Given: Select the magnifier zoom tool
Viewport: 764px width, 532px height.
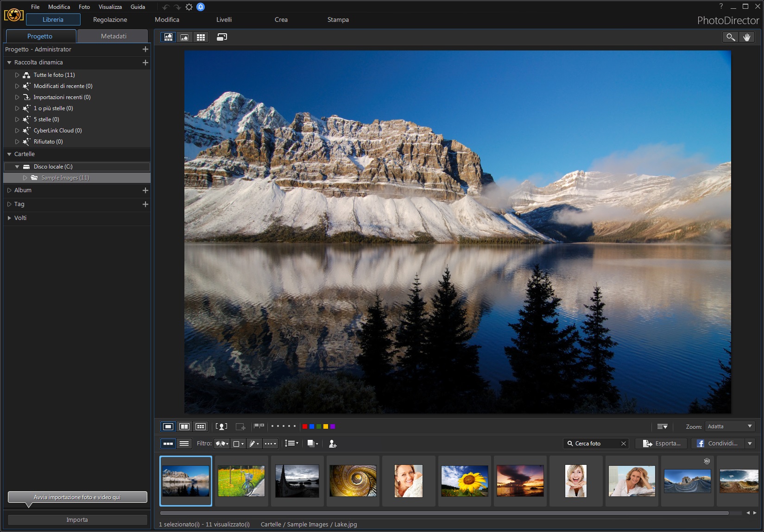Looking at the screenshot, I should [731, 37].
